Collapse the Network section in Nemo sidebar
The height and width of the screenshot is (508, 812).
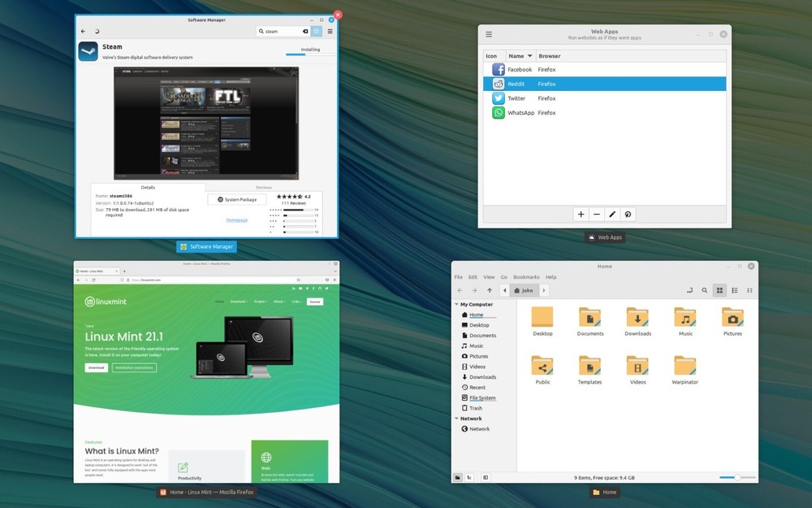[x=458, y=418]
